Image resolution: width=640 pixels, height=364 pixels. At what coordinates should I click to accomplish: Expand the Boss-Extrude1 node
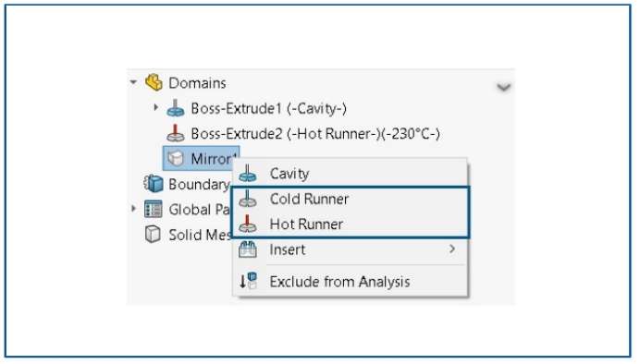[155, 107]
